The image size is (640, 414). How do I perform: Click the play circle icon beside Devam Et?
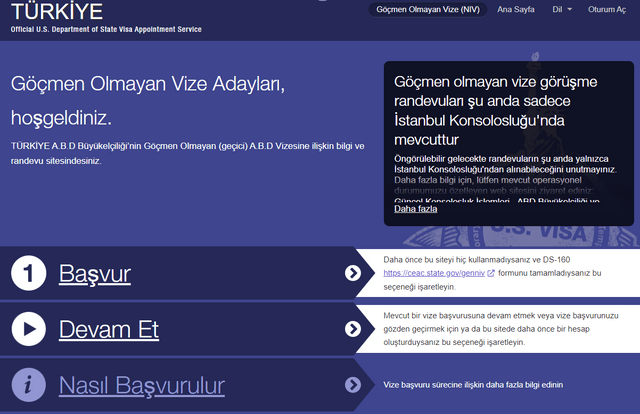click(29, 329)
